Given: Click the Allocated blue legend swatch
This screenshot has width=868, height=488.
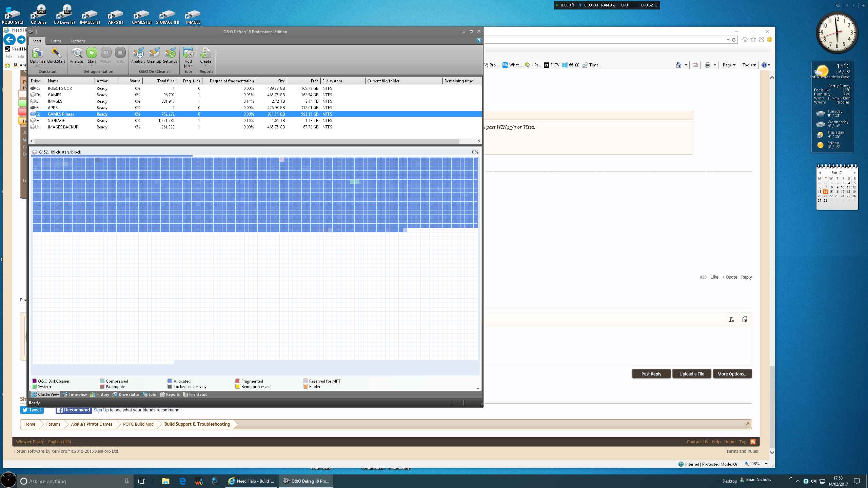Looking at the screenshot, I should [x=170, y=381].
